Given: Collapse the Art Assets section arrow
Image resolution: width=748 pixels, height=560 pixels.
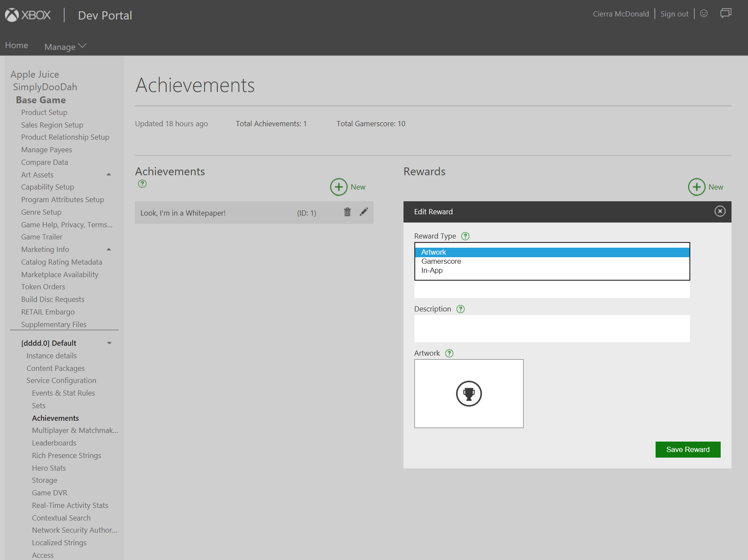Looking at the screenshot, I should coord(109,174).
